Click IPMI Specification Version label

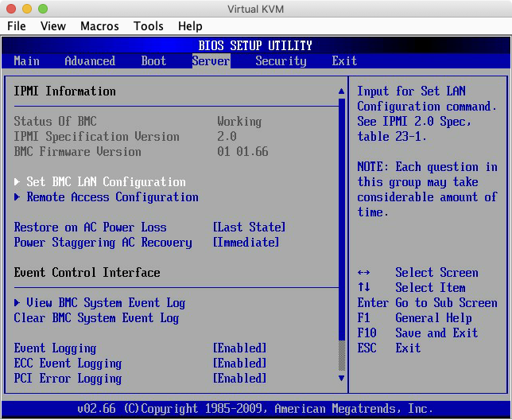pos(97,137)
